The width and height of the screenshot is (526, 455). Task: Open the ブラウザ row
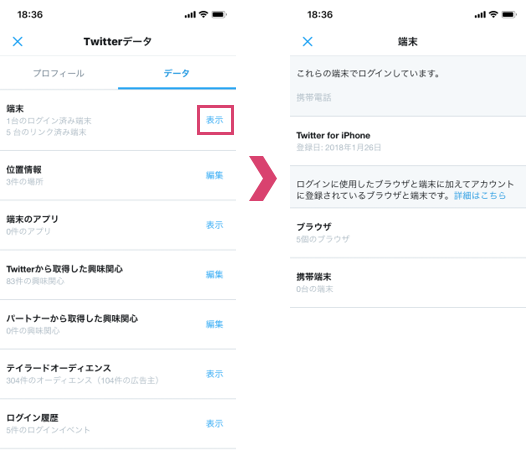[408, 233]
